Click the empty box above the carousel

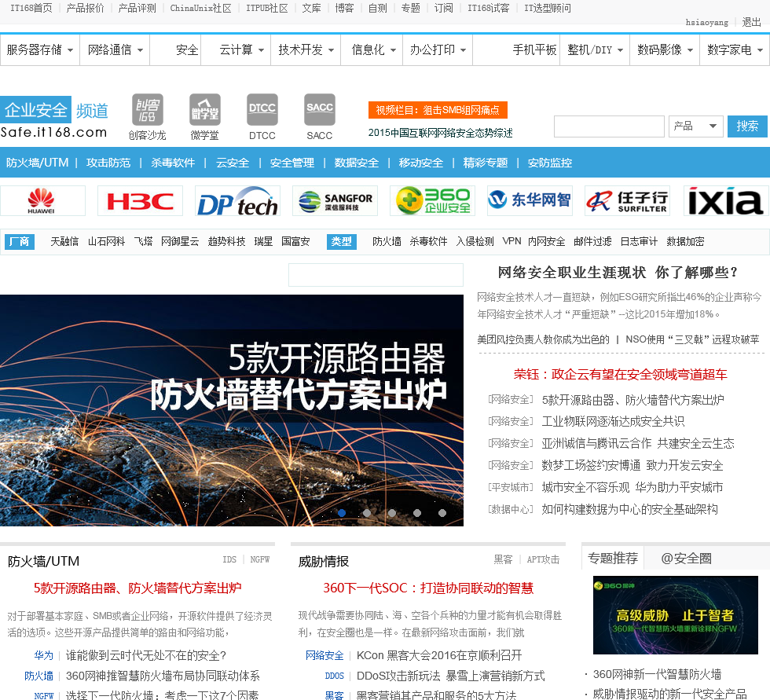click(x=376, y=275)
